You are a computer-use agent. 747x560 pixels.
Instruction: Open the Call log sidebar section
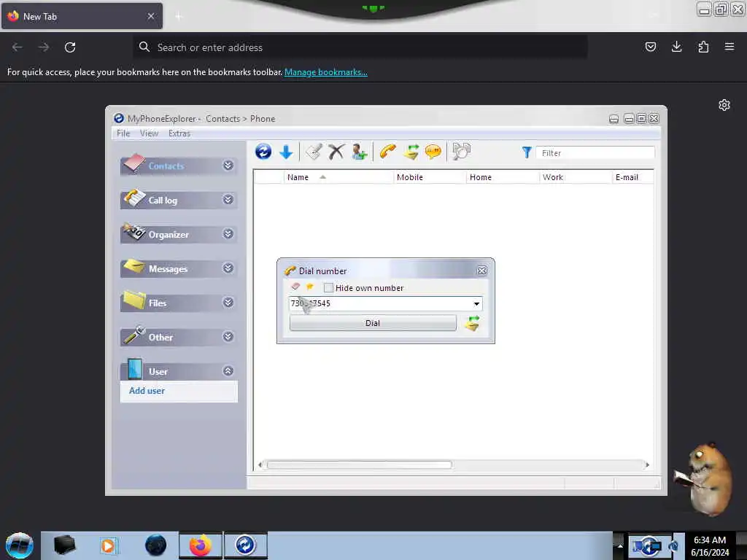pyautogui.click(x=179, y=200)
